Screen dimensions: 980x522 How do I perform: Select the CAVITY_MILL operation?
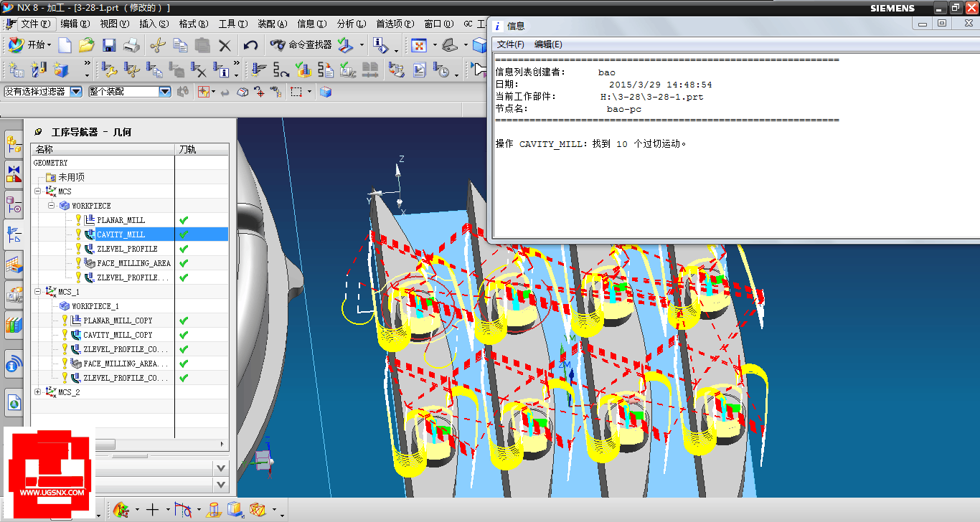click(121, 234)
